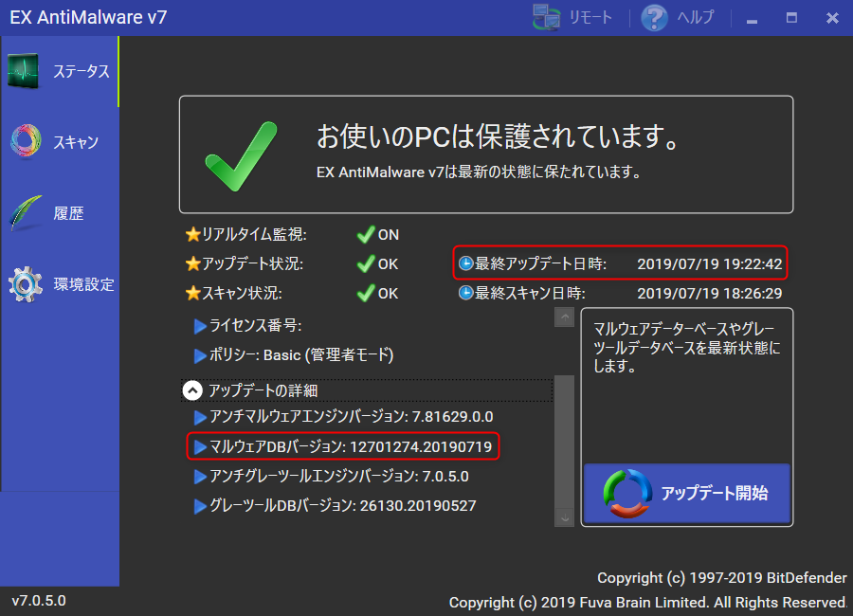The width and height of the screenshot is (853, 616).
Task: Close the EX AntiMalware window
Action: pos(832,18)
